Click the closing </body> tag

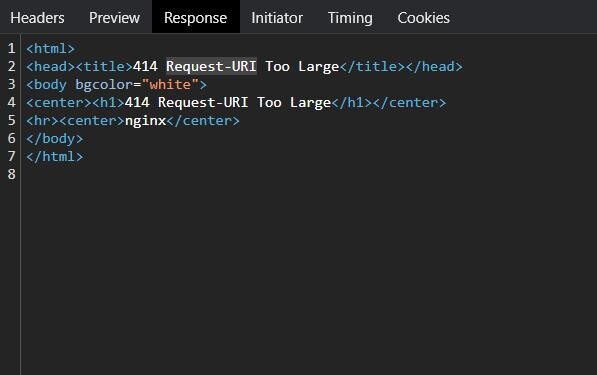54,138
